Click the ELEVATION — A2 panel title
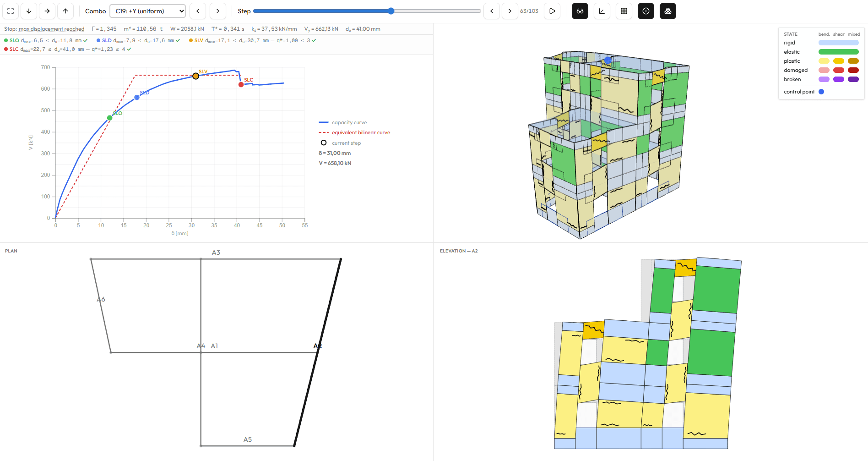 (x=459, y=251)
